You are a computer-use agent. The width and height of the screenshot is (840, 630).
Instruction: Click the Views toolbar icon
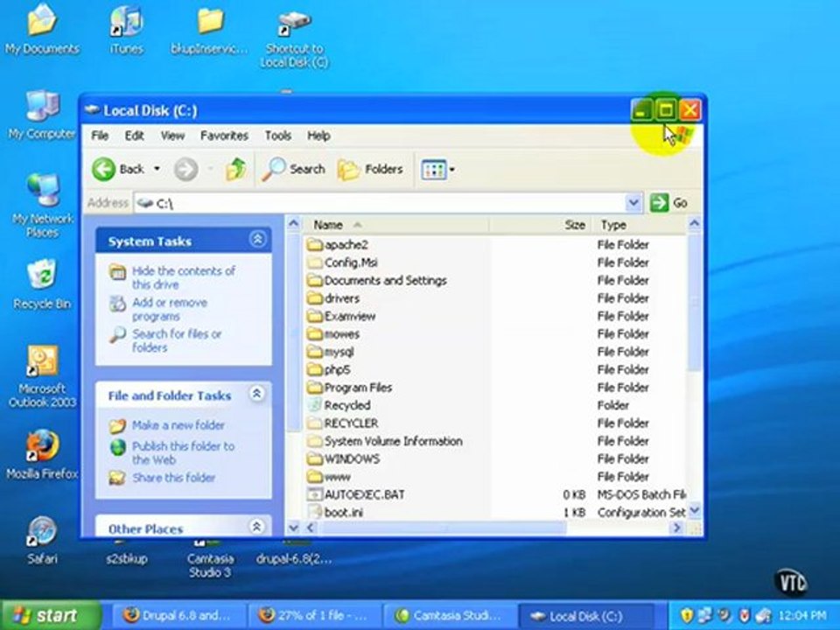[x=434, y=170]
